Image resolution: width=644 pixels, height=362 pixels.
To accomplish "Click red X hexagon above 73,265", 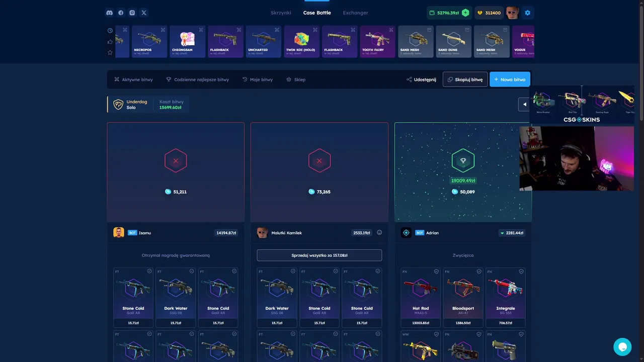I will pos(319,161).
